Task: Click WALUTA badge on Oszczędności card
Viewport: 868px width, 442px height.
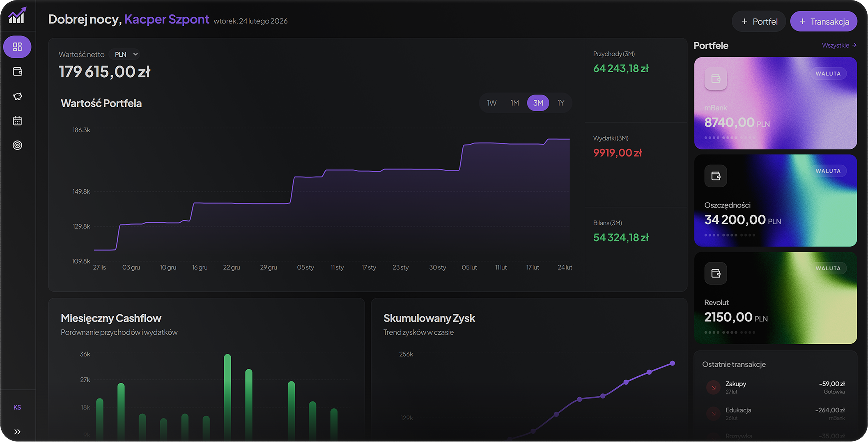Action: point(828,171)
